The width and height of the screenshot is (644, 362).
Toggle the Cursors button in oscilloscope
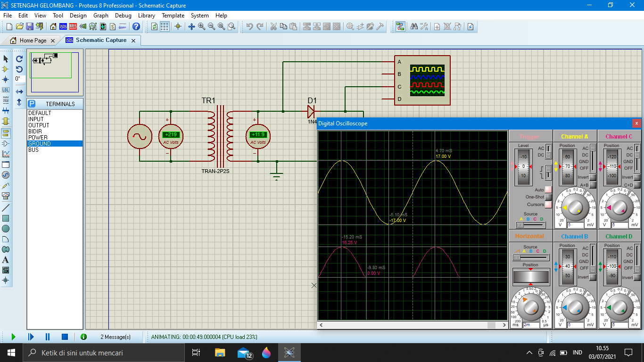click(548, 205)
